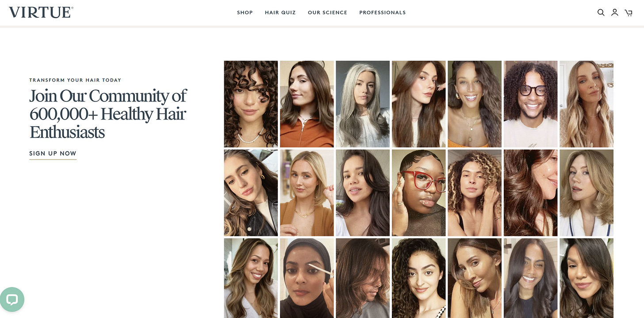
Task: Click the account profile icon
Action: (x=614, y=12)
